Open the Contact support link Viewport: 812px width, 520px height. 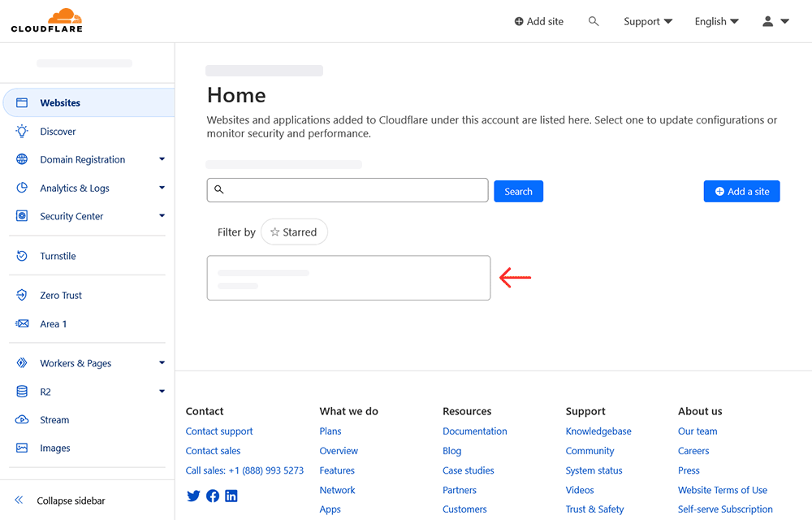(x=219, y=431)
